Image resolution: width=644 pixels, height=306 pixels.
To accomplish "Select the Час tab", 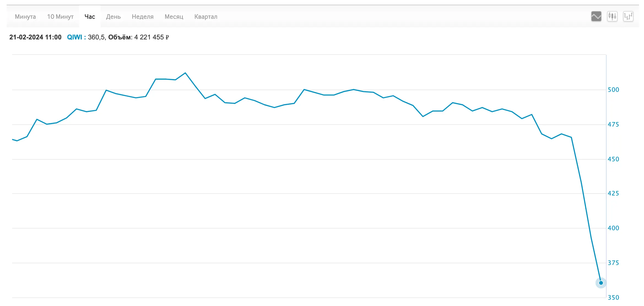I will 90,17.
